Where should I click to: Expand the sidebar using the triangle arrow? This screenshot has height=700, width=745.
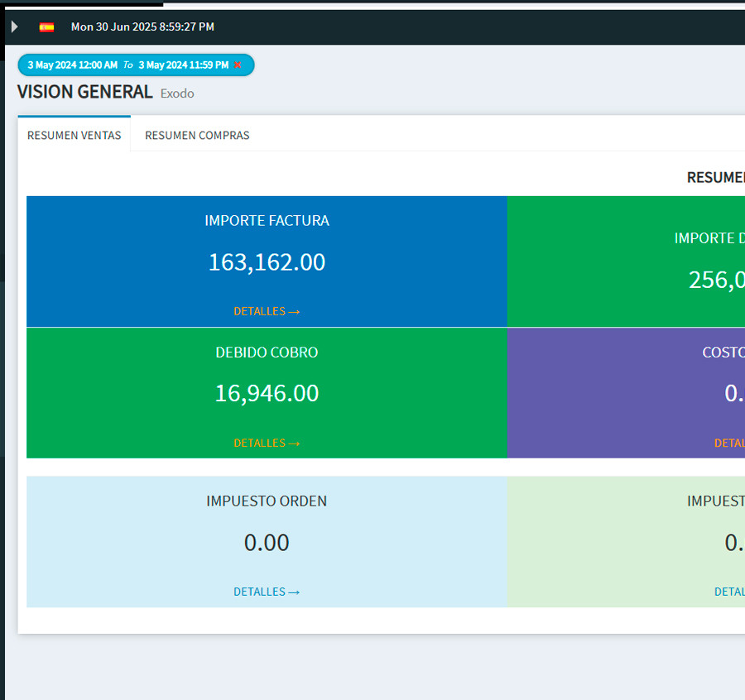pos(14,26)
